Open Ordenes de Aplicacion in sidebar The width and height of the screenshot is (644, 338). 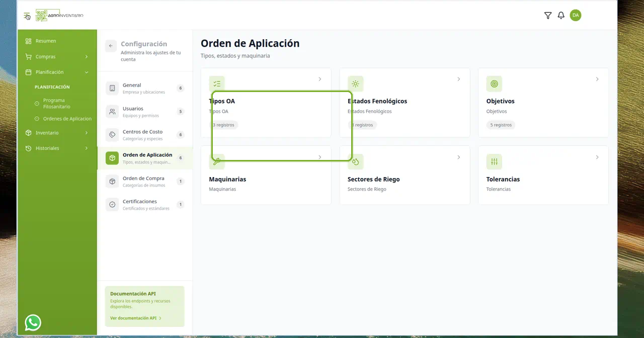pos(67,119)
